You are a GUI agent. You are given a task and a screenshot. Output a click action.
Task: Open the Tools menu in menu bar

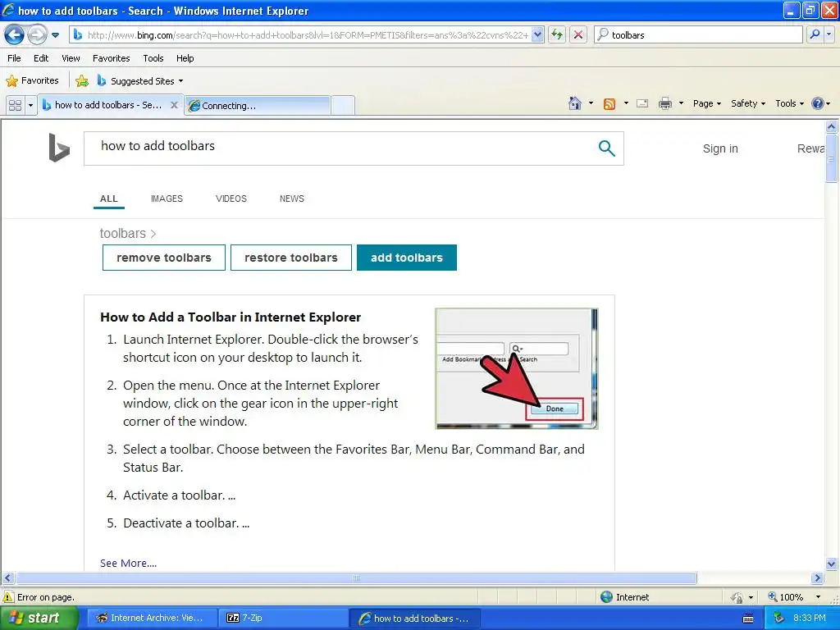click(x=153, y=58)
